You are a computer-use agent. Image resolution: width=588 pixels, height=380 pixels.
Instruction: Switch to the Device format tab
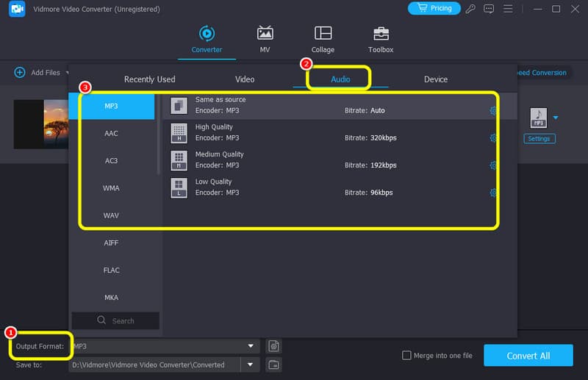click(435, 79)
